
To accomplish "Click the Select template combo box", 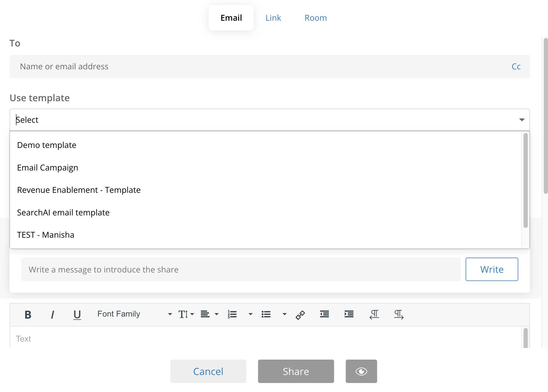I will [x=270, y=120].
